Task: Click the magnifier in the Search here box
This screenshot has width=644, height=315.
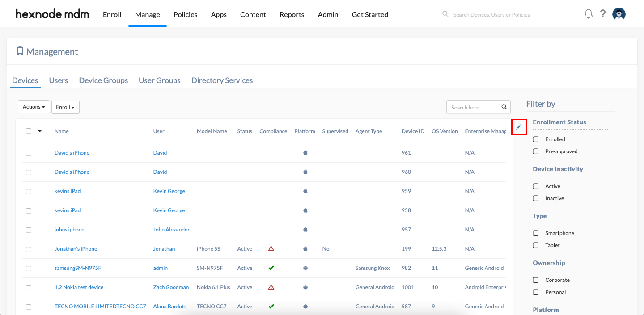Action: [504, 107]
